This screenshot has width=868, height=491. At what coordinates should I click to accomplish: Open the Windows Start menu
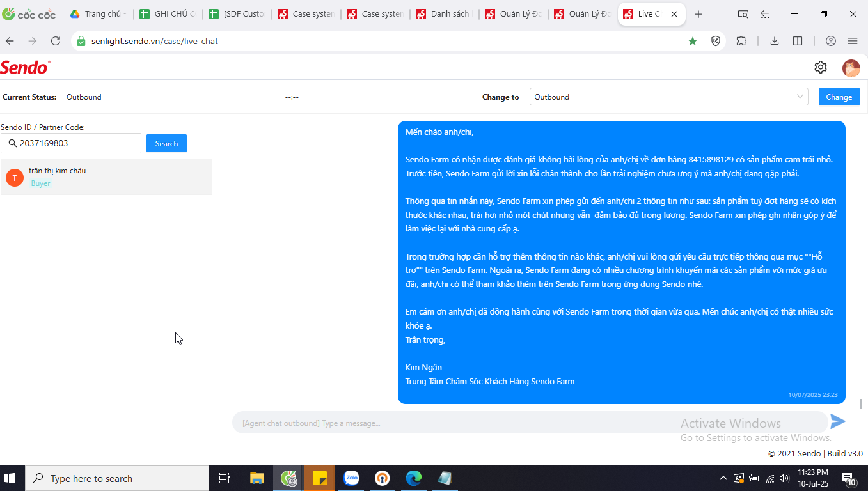pos(10,478)
